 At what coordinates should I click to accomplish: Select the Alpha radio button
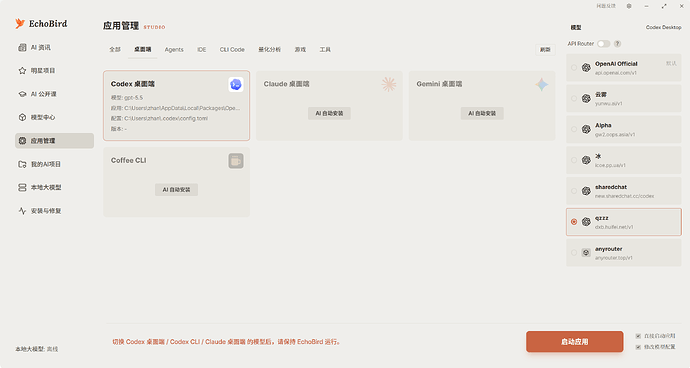click(x=574, y=129)
